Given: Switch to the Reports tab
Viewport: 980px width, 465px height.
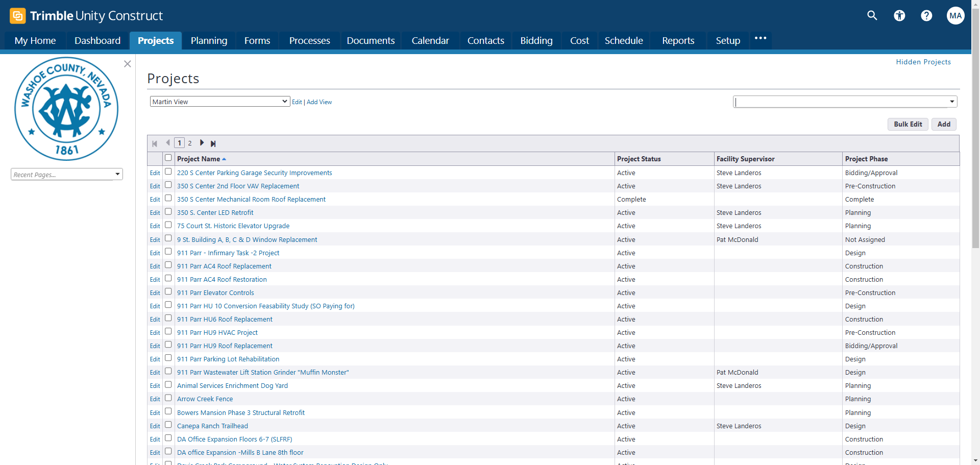Looking at the screenshot, I should coord(678,40).
